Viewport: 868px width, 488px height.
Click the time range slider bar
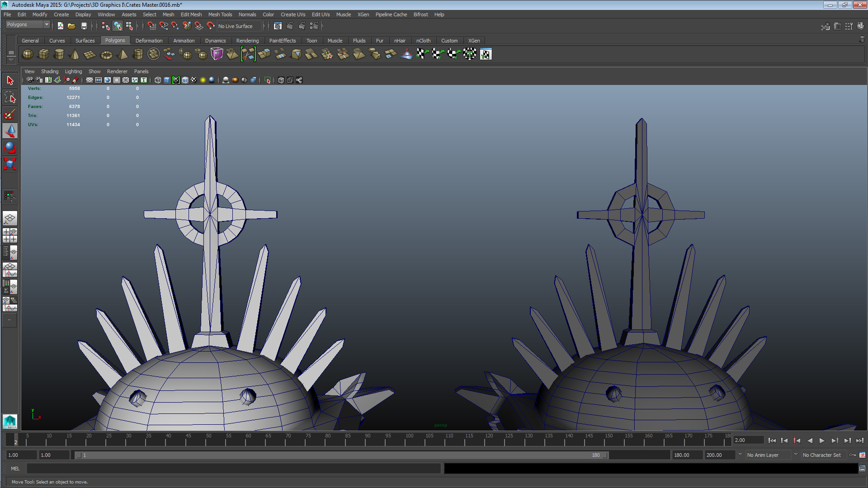(342, 455)
